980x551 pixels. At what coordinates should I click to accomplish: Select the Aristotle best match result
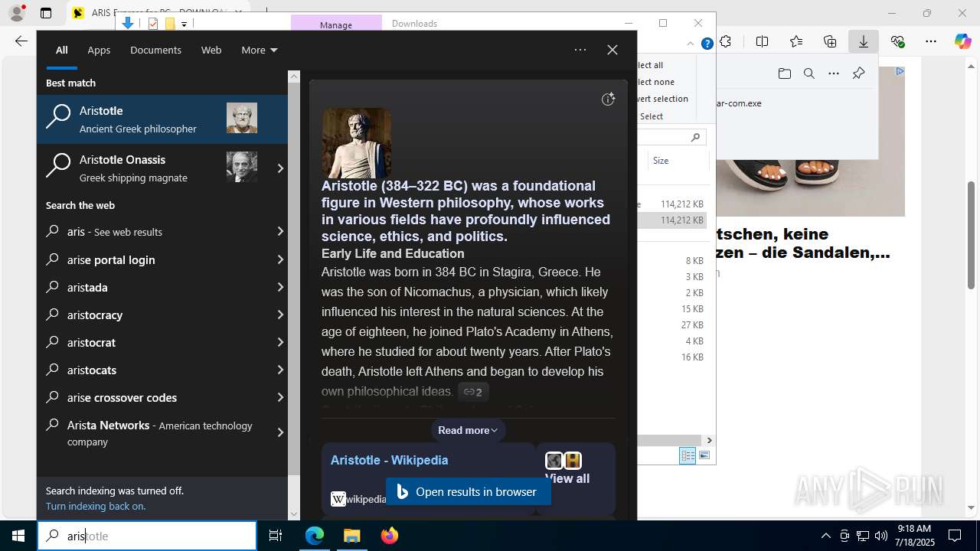[x=162, y=119]
